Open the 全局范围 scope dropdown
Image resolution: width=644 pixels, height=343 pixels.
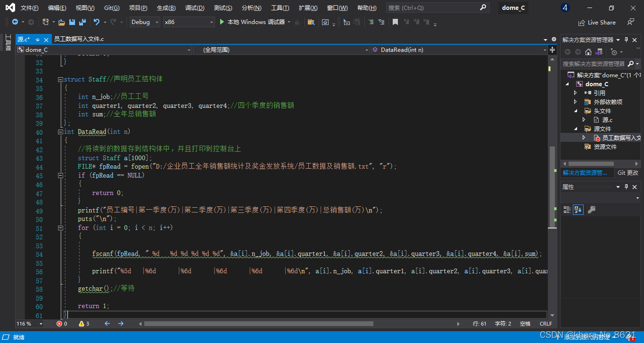click(x=281, y=49)
